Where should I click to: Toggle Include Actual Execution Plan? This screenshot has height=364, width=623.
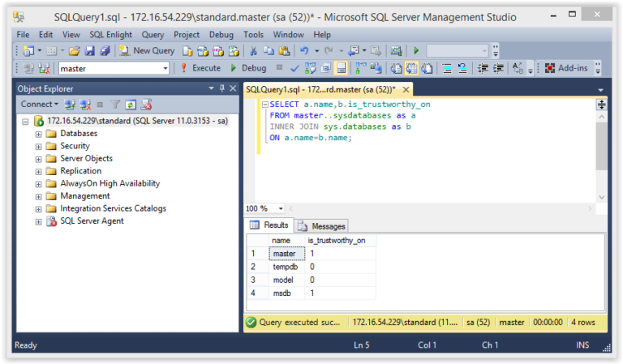point(361,68)
